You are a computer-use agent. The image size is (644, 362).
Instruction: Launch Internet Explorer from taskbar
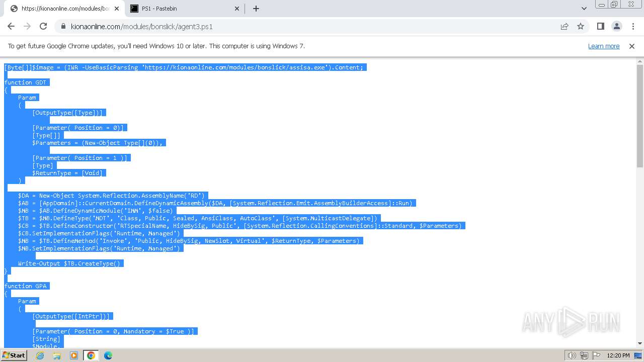click(x=40, y=355)
